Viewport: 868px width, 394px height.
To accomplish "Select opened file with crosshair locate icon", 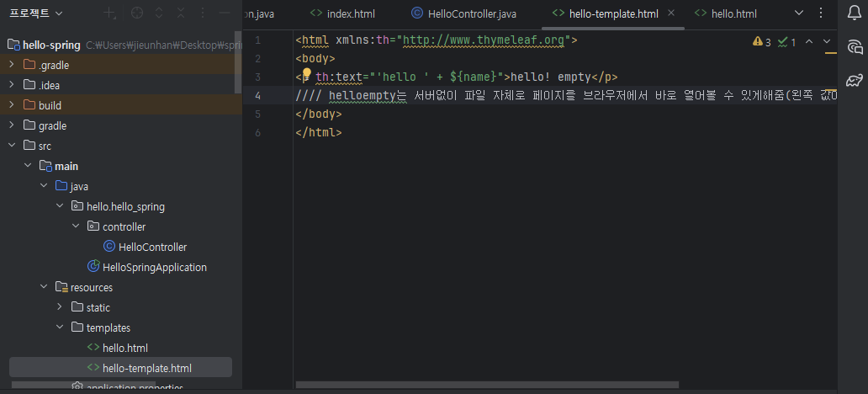I will coord(137,13).
